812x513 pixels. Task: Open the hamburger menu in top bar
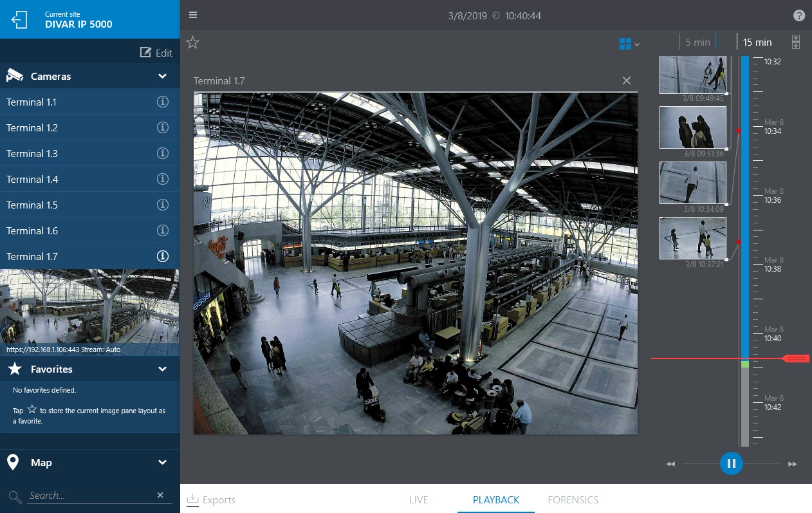193,15
